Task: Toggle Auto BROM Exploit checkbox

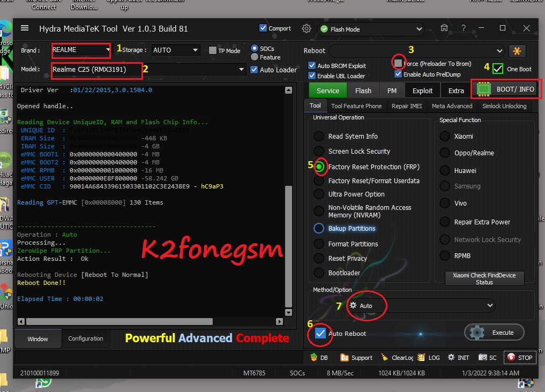Action: click(x=312, y=66)
